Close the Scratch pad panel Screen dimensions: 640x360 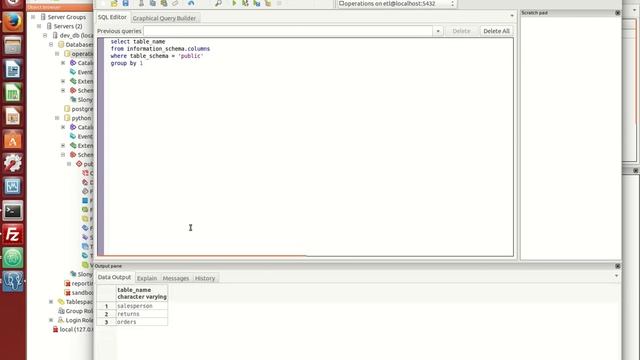617,13
